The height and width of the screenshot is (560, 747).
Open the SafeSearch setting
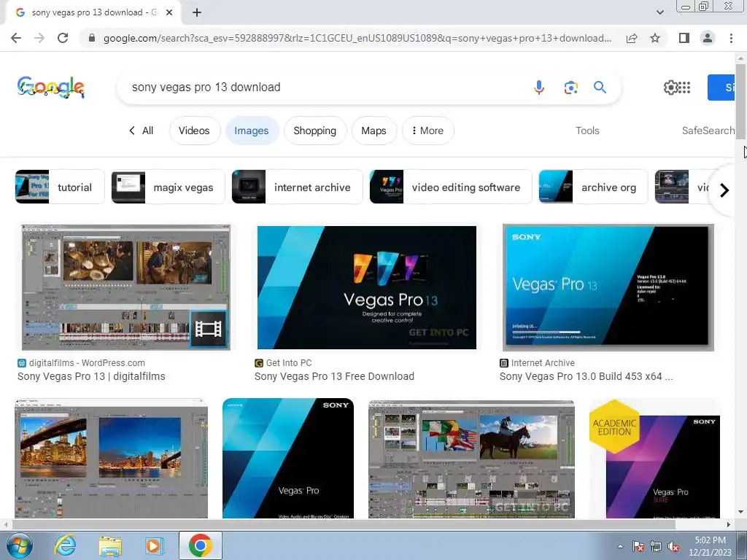708,131
